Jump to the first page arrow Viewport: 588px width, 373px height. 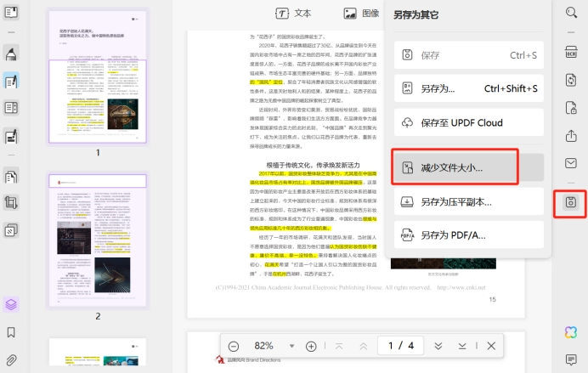339,346
